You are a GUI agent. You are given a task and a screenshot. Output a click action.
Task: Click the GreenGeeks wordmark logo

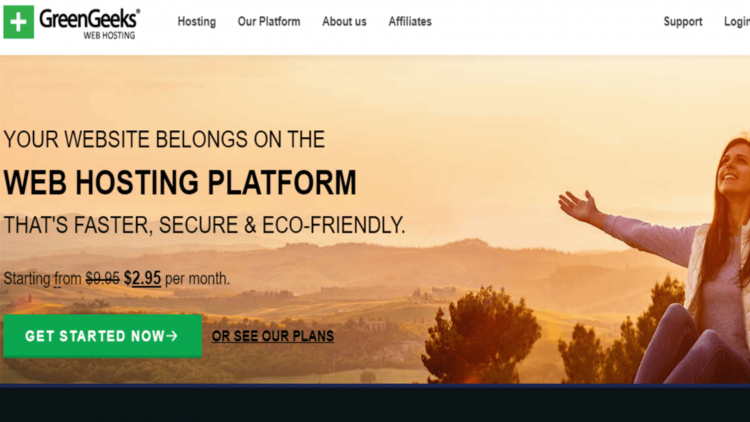point(89,19)
